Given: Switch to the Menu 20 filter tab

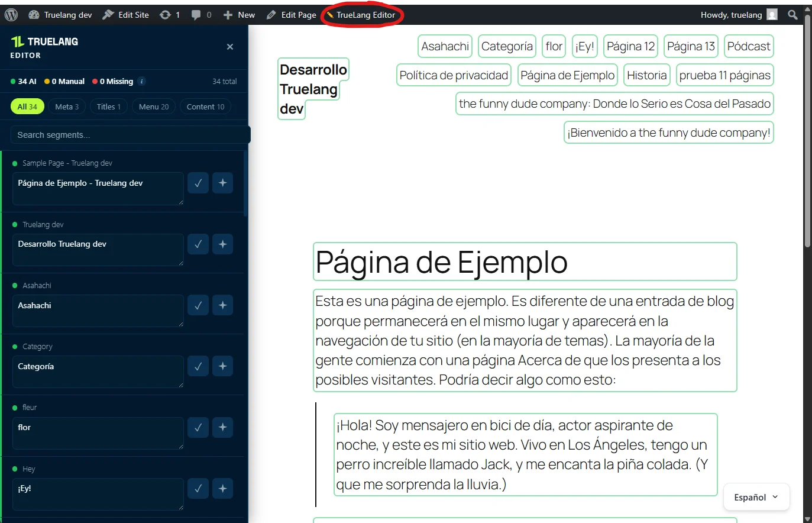Looking at the screenshot, I should click(x=153, y=106).
